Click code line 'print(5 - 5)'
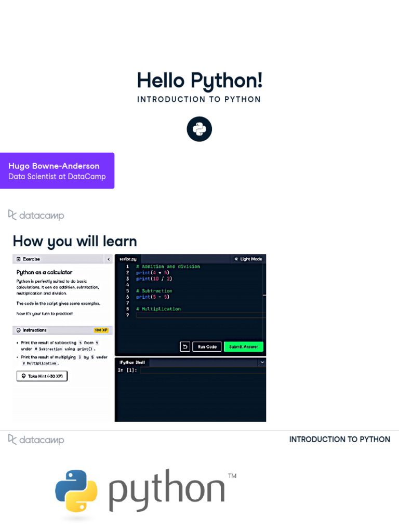The height and width of the screenshot is (532, 399). coord(153,297)
